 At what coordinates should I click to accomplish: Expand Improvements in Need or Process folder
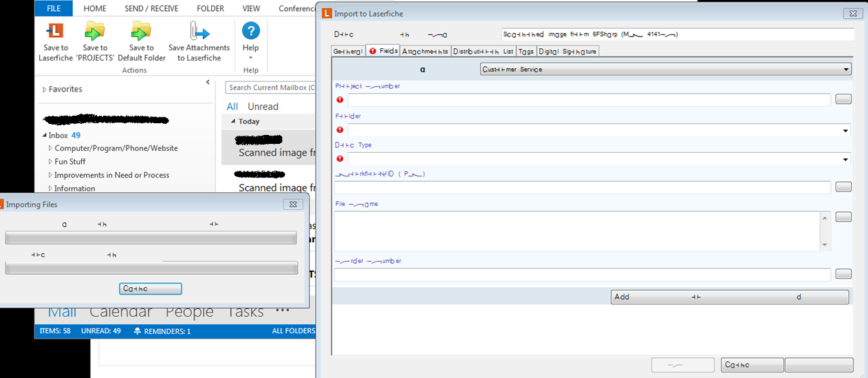[x=50, y=175]
